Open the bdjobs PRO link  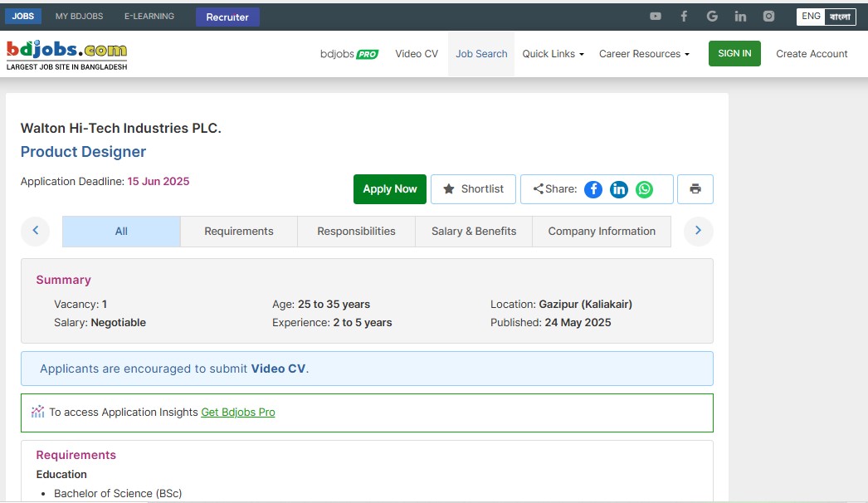pyautogui.click(x=349, y=54)
